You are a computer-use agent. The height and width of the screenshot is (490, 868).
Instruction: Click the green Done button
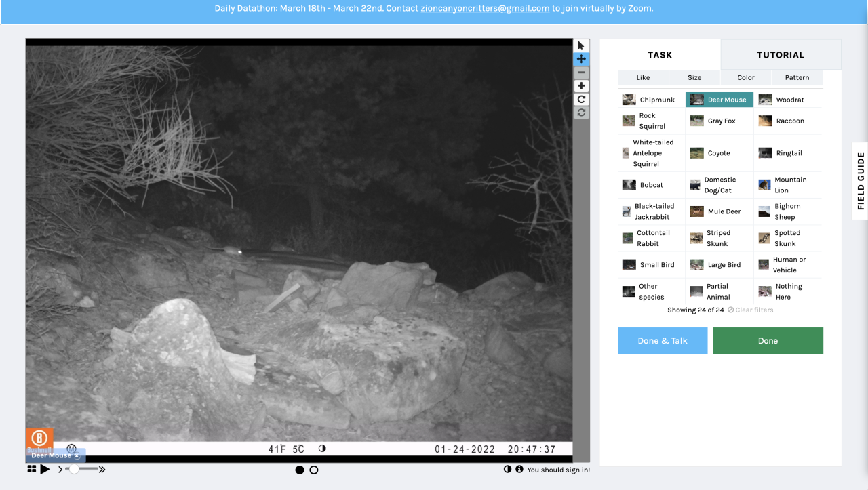tap(768, 341)
